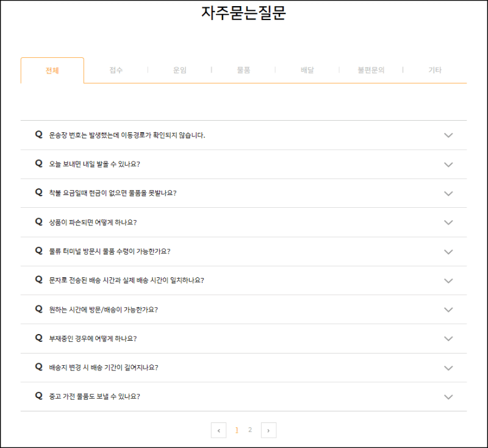Expand the 문자로 전송된 배송 시간 question
Image resolution: width=488 pixels, height=448 pixels.
tap(449, 281)
